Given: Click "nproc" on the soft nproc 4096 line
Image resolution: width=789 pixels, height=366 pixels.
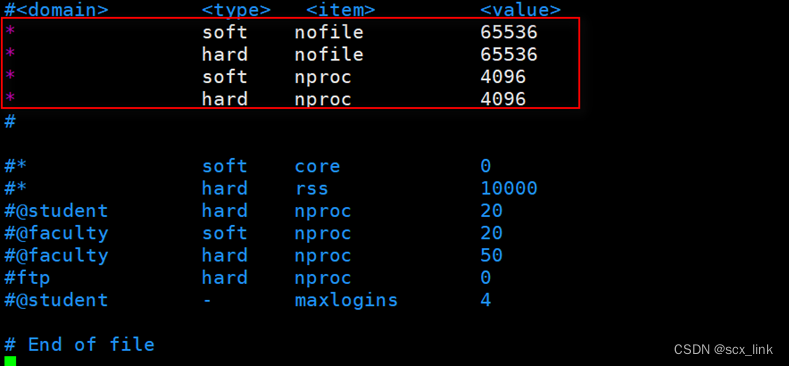Looking at the screenshot, I should tap(323, 78).
